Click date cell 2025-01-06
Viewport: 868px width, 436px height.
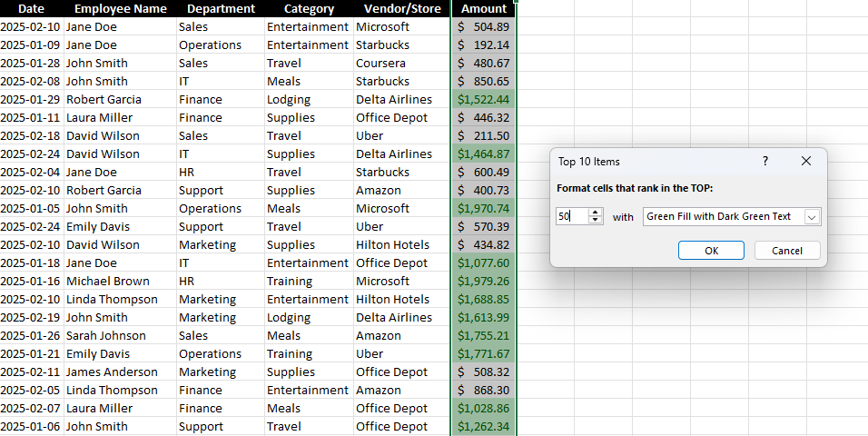[31, 427]
